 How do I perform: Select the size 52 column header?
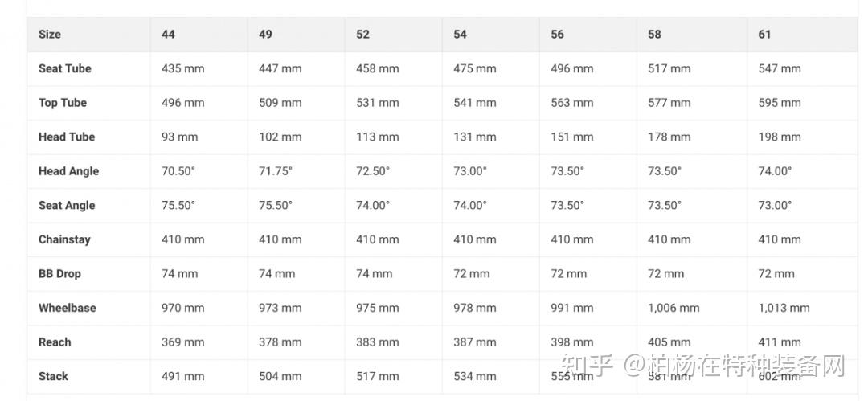[363, 35]
